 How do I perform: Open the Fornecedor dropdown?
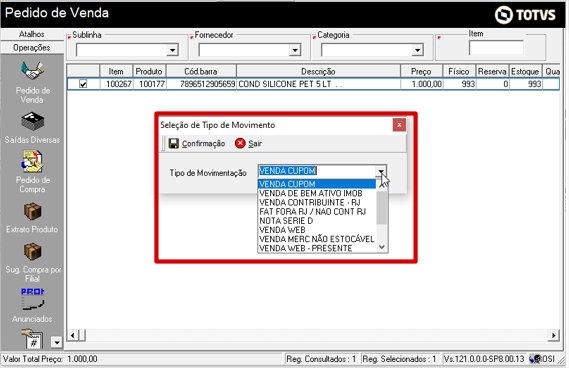[295, 50]
